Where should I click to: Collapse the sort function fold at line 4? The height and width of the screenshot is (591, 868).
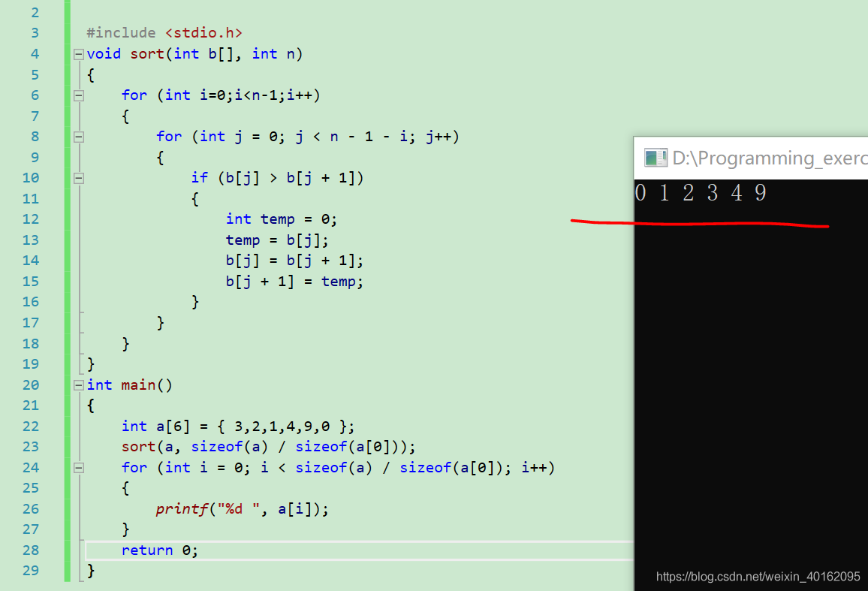point(79,54)
